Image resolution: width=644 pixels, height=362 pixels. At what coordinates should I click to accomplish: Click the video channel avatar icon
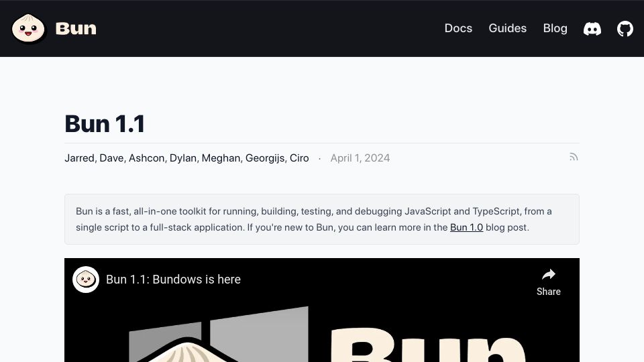[x=86, y=280]
